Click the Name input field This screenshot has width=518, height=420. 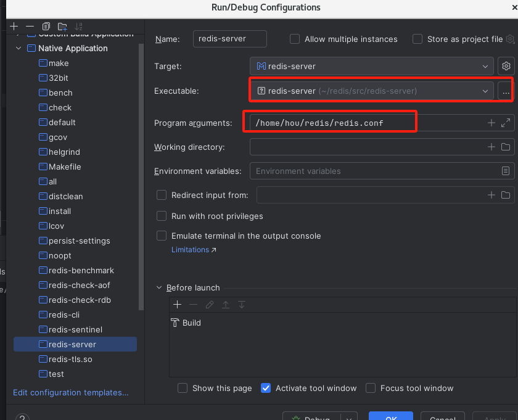coord(229,39)
